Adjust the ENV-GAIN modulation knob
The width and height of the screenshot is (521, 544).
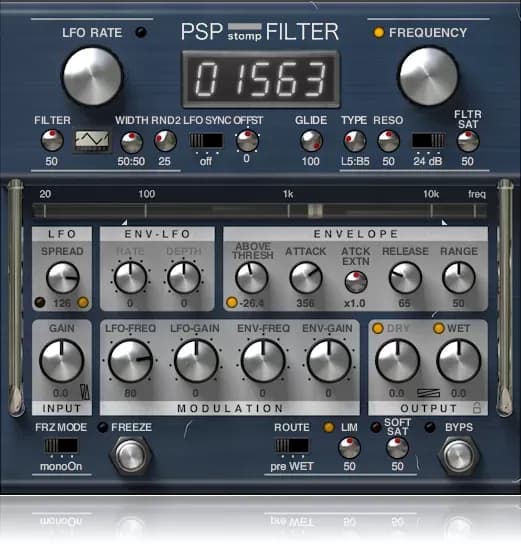(x=329, y=361)
